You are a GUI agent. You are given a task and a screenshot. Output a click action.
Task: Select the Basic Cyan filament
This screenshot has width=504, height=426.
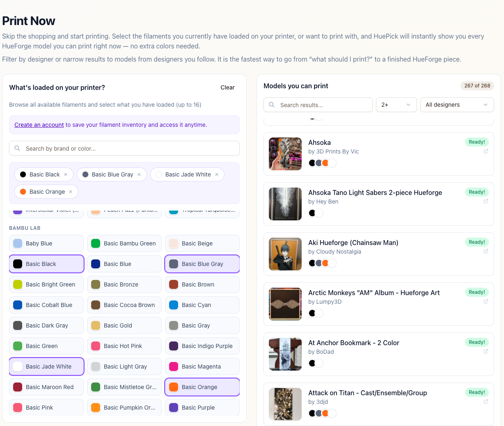(x=202, y=305)
